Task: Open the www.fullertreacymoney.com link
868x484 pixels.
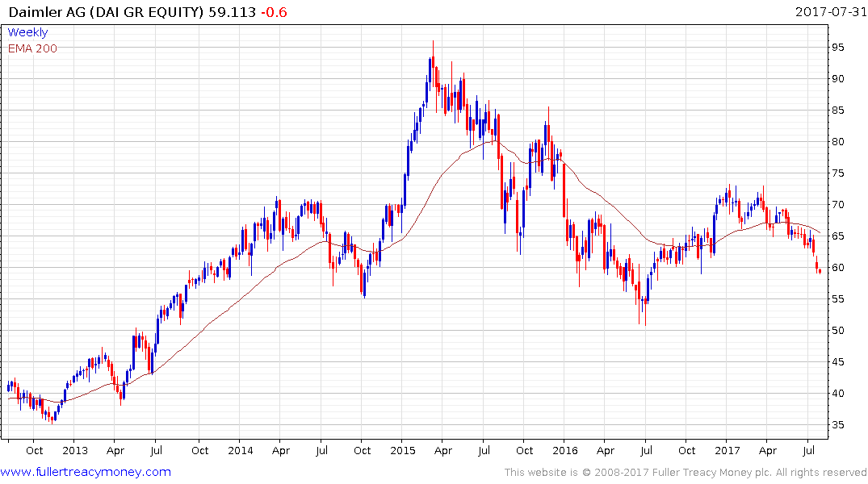Action: point(86,472)
